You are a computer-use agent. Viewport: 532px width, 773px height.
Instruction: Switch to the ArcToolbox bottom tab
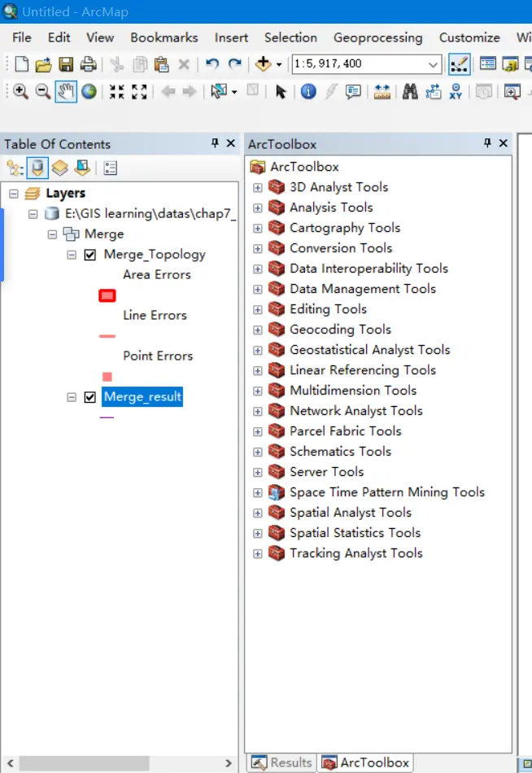366,762
